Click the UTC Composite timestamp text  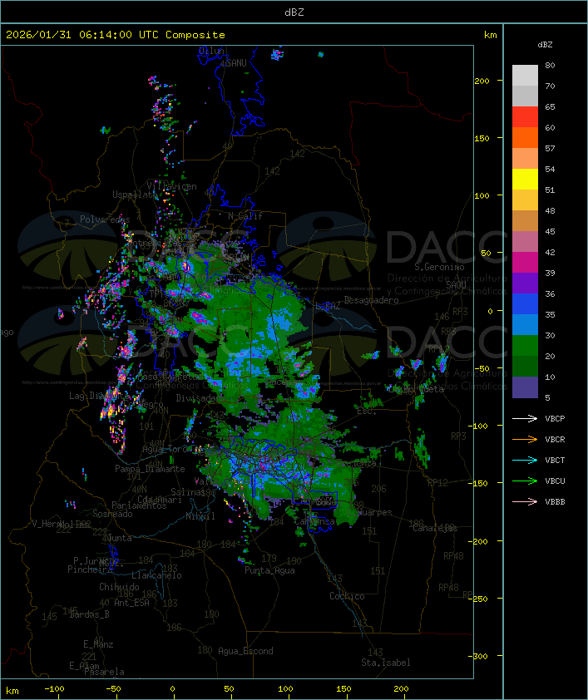(116, 35)
